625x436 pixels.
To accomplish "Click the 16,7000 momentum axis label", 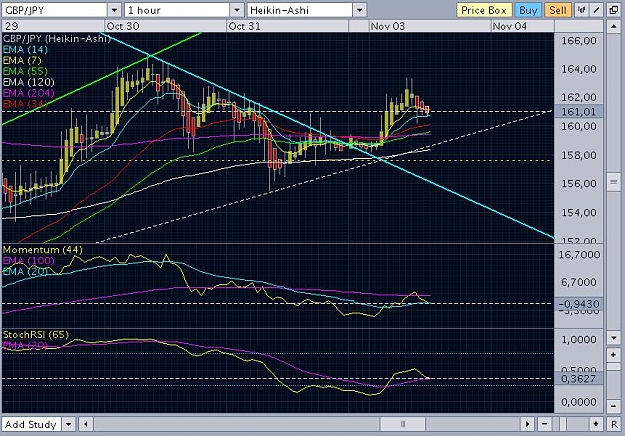I will coord(579,255).
